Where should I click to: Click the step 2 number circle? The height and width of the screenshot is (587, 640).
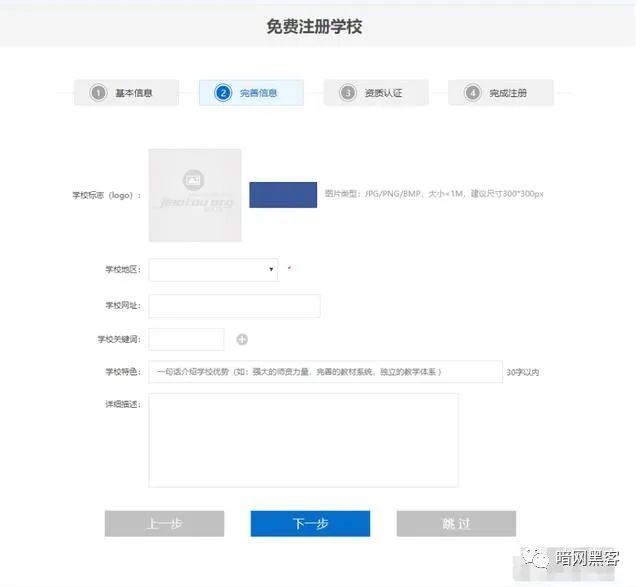click(223, 93)
